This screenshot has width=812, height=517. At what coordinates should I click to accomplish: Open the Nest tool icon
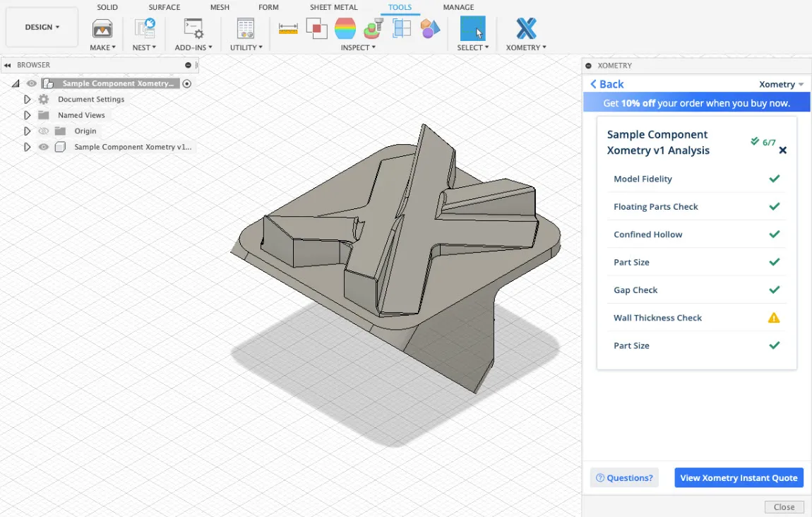point(144,29)
